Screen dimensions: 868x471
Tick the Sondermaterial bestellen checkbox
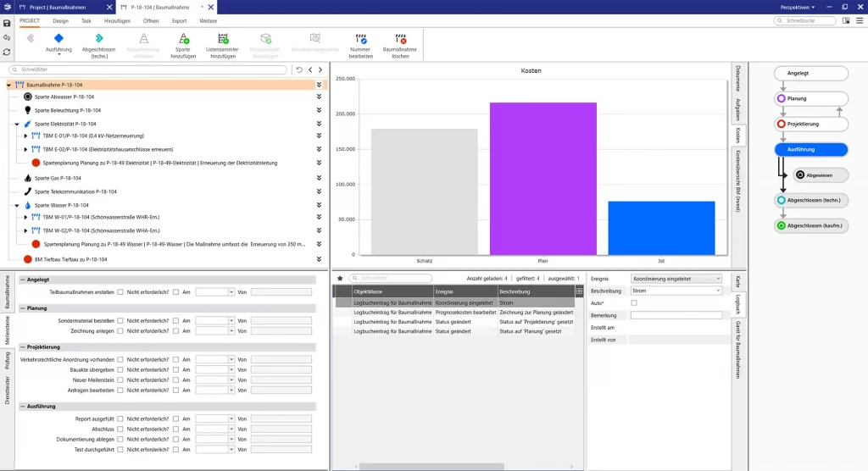pyautogui.click(x=120, y=321)
